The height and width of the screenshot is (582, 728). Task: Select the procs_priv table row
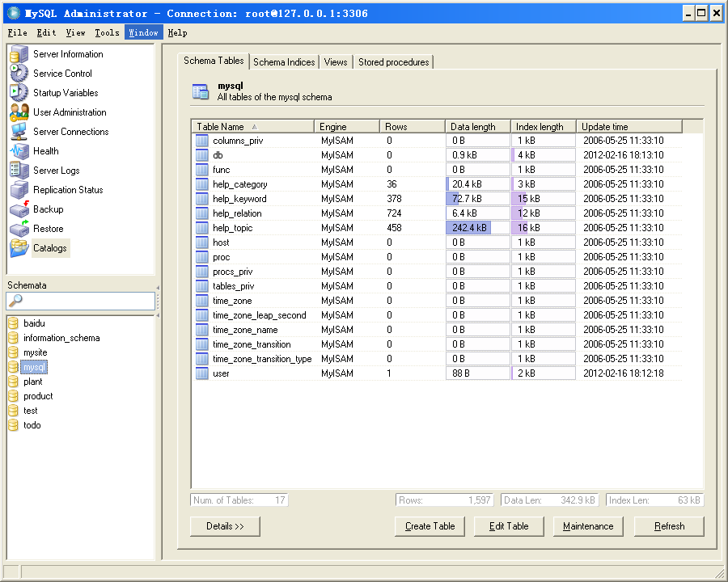(438, 272)
